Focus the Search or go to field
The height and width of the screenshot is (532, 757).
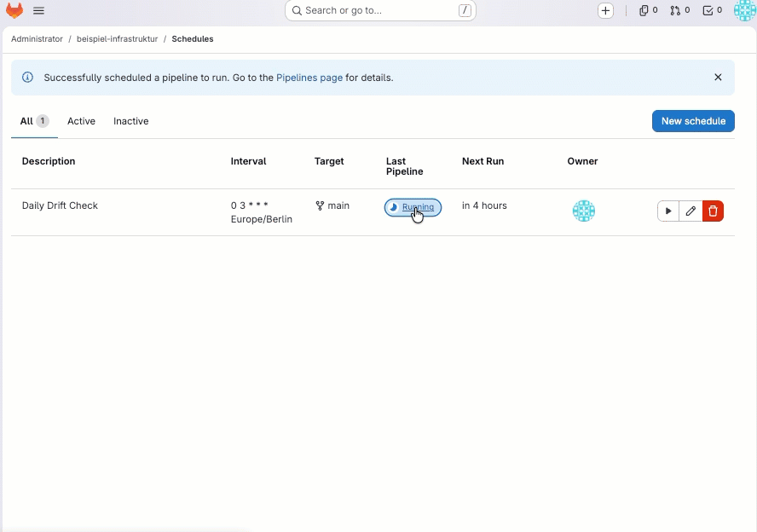click(x=380, y=10)
